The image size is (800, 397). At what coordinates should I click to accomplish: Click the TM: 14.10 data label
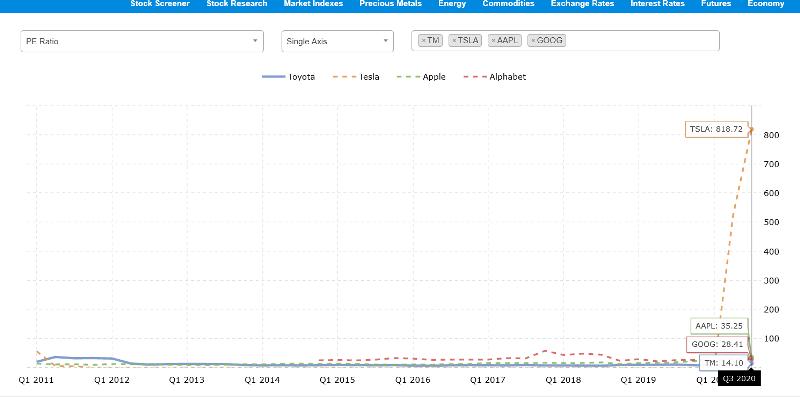tap(724, 363)
